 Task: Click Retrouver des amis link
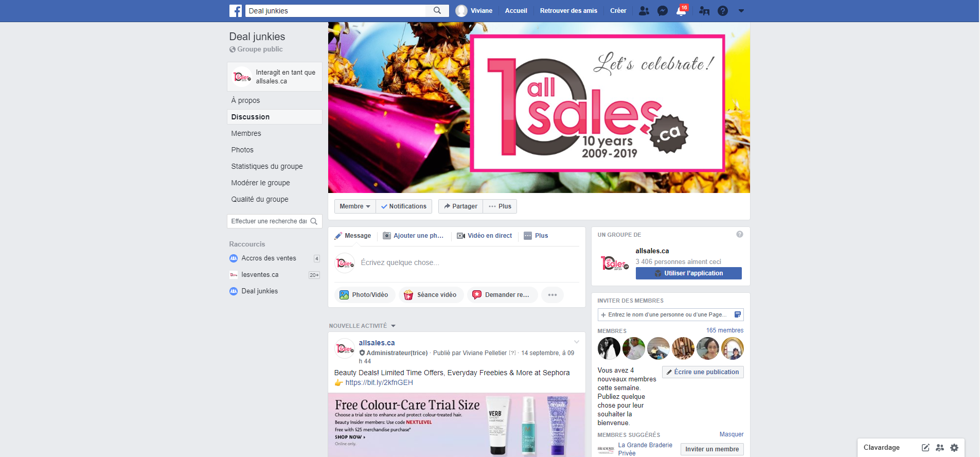click(568, 11)
